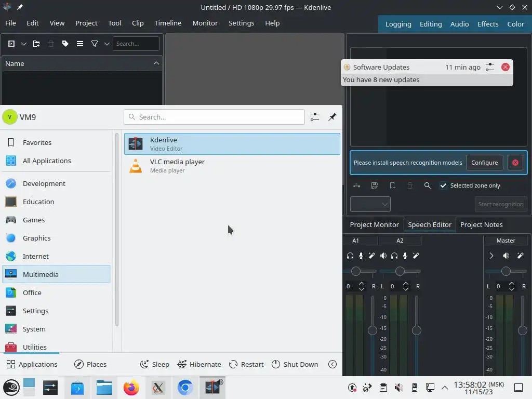Open the openSUSE application launcher on taskbar
Viewport: 532px width, 399px height.
coord(11,388)
